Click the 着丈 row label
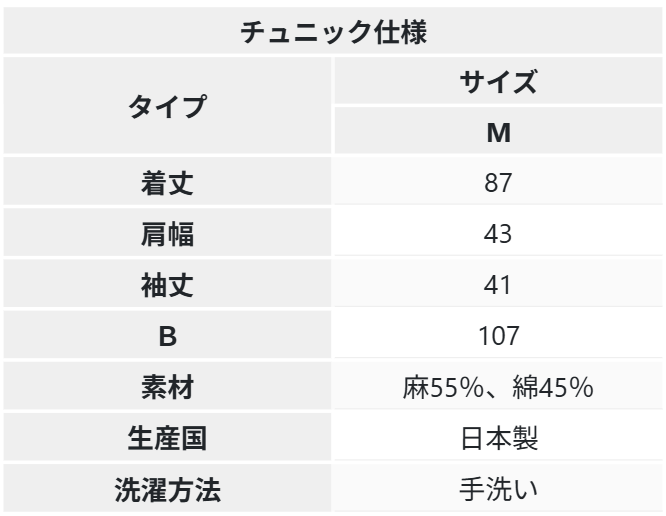 click(167, 184)
